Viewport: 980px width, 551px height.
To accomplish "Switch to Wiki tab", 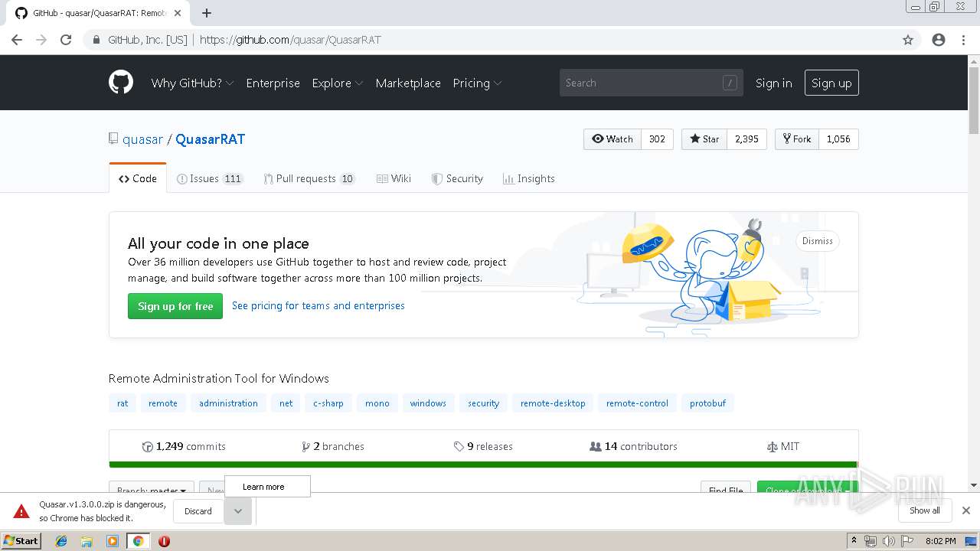I will click(394, 178).
